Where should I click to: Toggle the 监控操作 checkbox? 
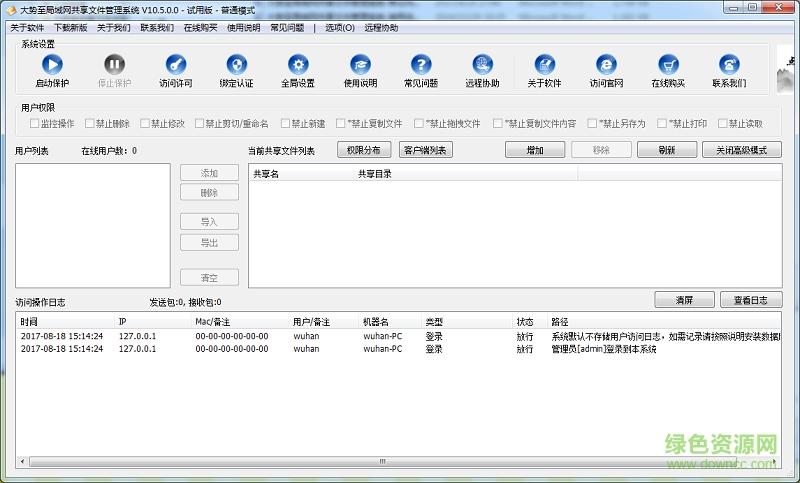click(x=35, y=124)
